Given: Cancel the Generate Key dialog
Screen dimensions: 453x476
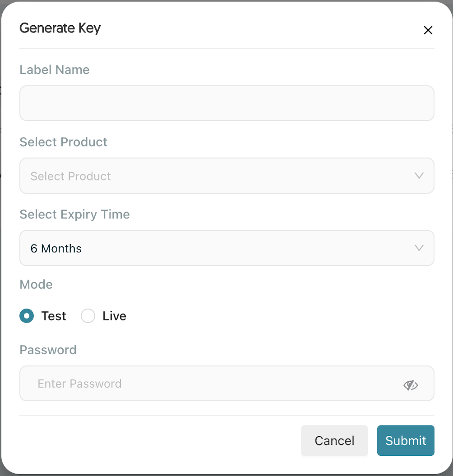Looking at the screenshot, I should [334, 440].
